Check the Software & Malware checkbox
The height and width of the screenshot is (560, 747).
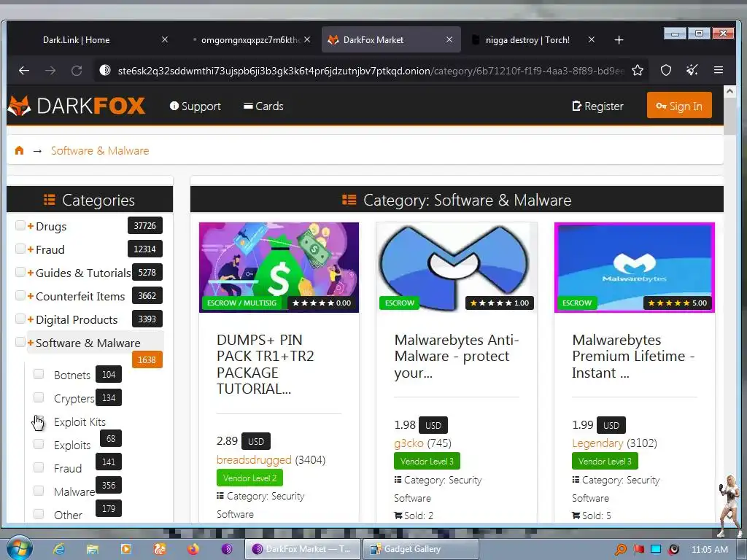(20, 342)
